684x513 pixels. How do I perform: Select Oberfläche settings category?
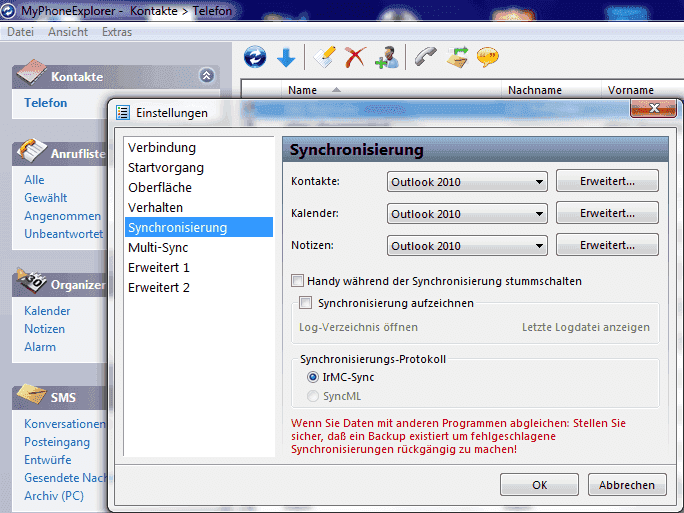(x=199, y=188)
